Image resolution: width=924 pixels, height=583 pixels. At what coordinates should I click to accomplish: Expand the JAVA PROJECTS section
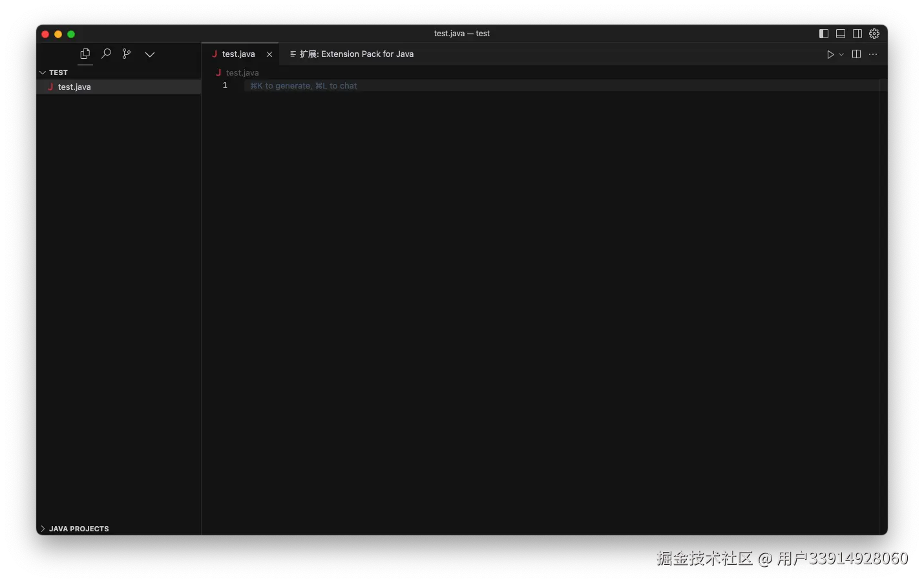[118, 529]
